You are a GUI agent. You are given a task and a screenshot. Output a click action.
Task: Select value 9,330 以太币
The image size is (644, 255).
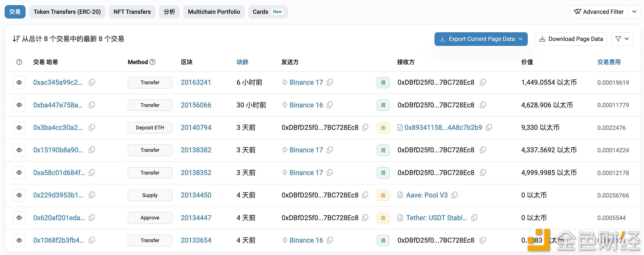(540, 127)
